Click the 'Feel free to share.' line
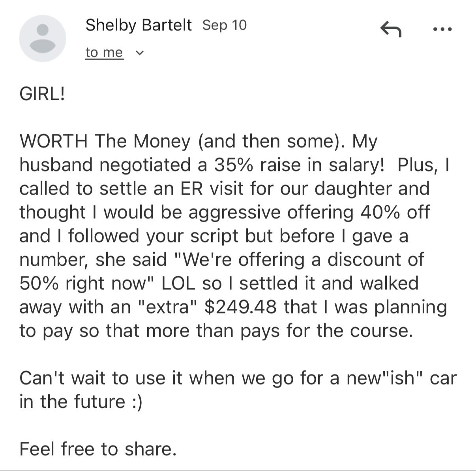 97,449
